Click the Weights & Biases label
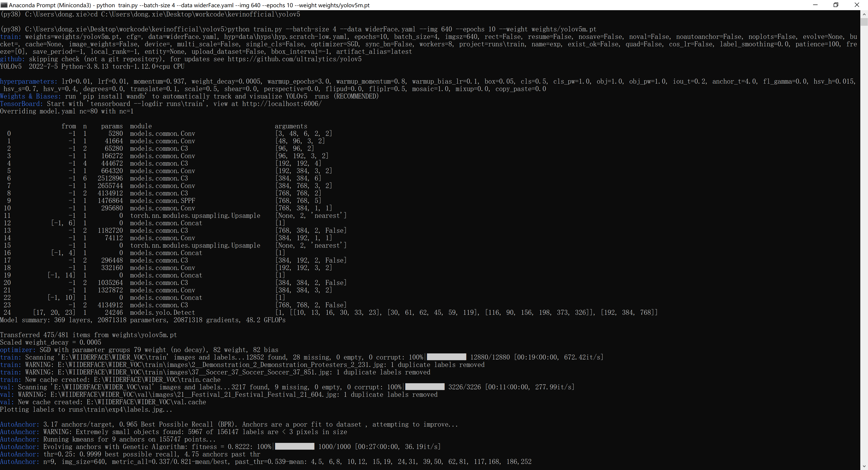868x470 pixels. [30, 96]
